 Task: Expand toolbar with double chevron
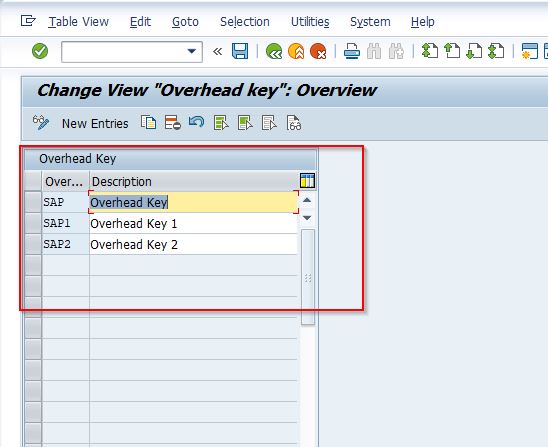point(217,52)
